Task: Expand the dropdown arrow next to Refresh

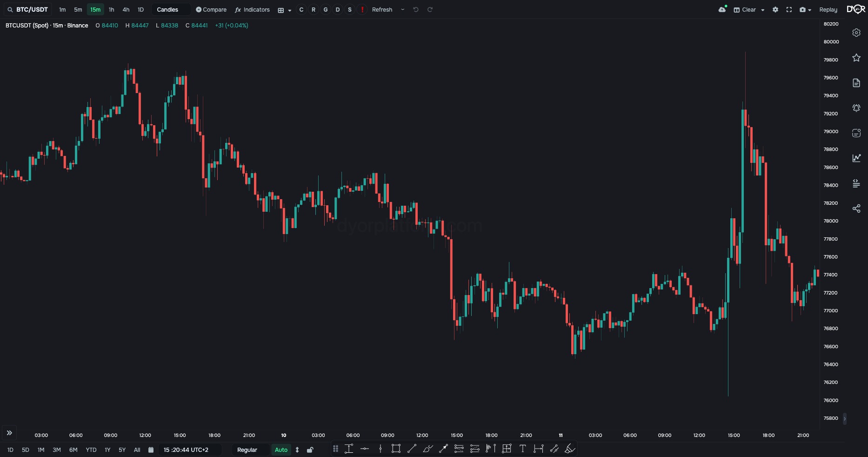Action: (403, 9)
